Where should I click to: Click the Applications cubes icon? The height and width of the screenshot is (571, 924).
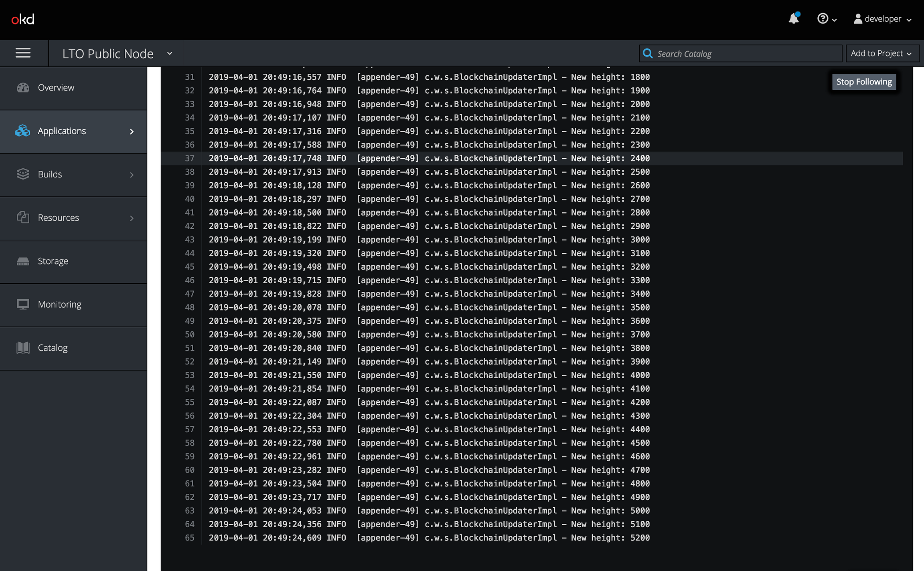23,131
